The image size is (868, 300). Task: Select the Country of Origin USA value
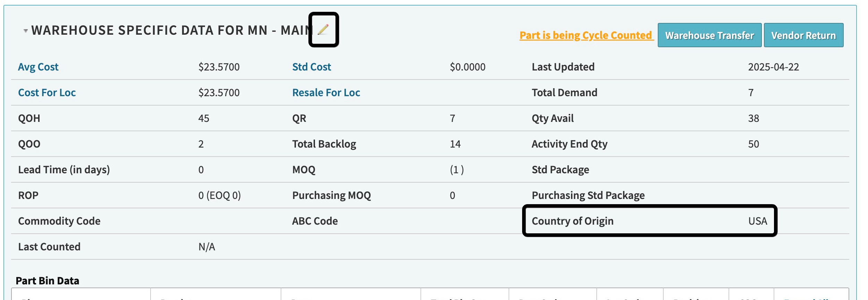[758, 221]
